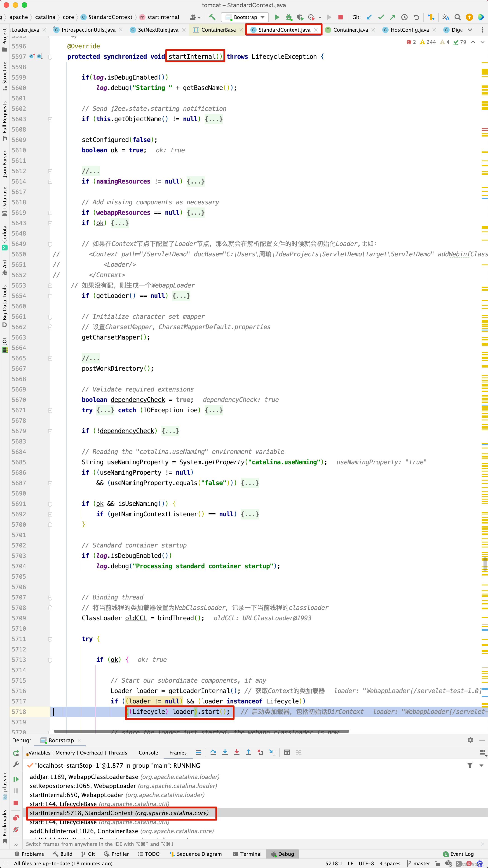The height and width of the screenshot is (868, 488).
Task: Open Problems tool window
Action: (x=29, y=854)
